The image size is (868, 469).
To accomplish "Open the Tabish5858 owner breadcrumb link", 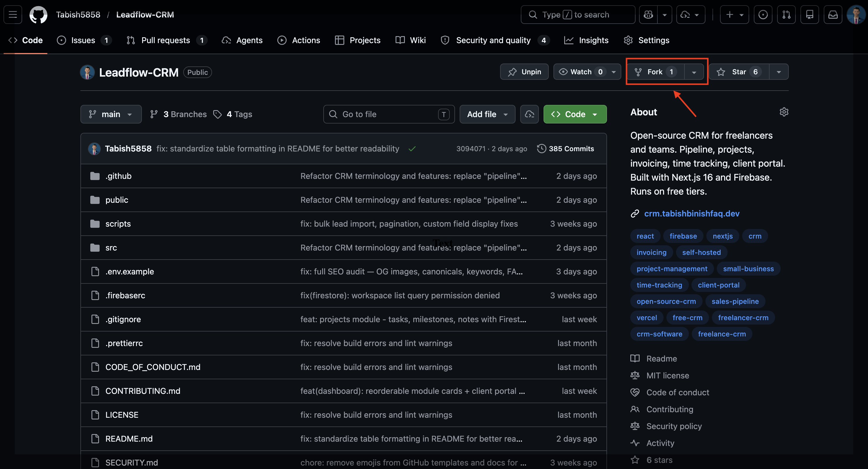I will tap(78, 15).
